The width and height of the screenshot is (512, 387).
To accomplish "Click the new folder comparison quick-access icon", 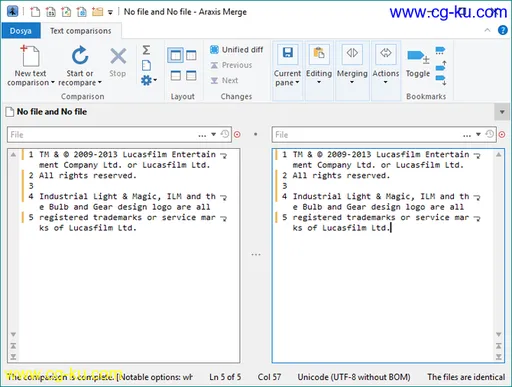I will pos(97,12).
